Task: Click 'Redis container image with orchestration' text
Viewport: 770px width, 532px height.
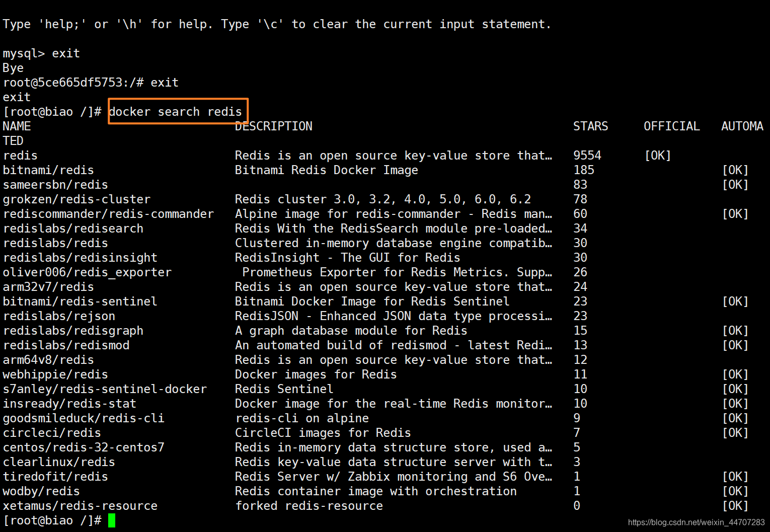Action: (x=375, y=491)
